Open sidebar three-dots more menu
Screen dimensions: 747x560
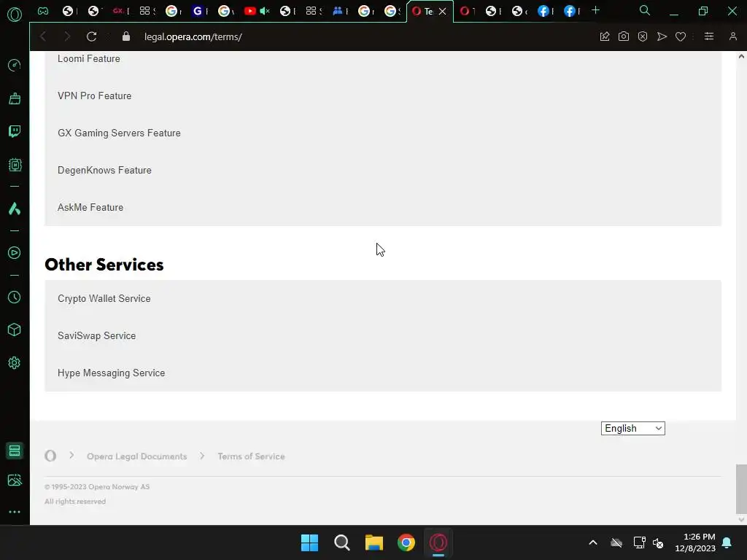15,512
